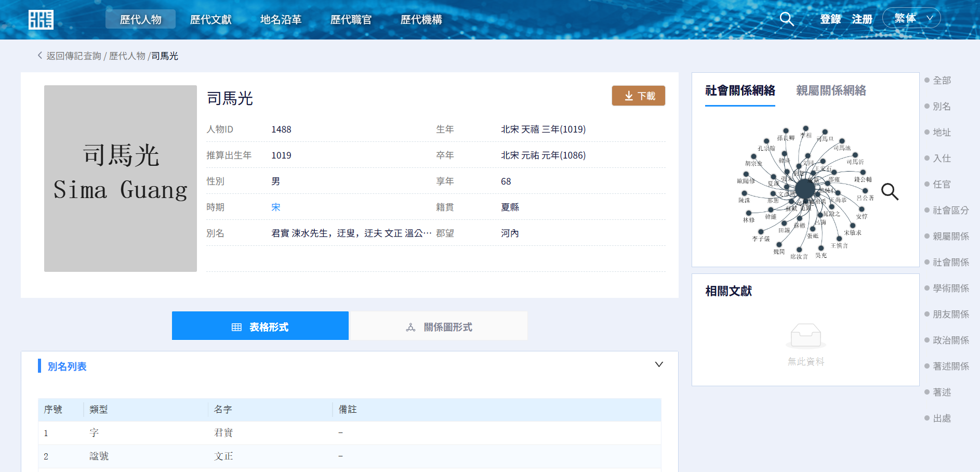Click the 登錄 login link

click(830, 19)
